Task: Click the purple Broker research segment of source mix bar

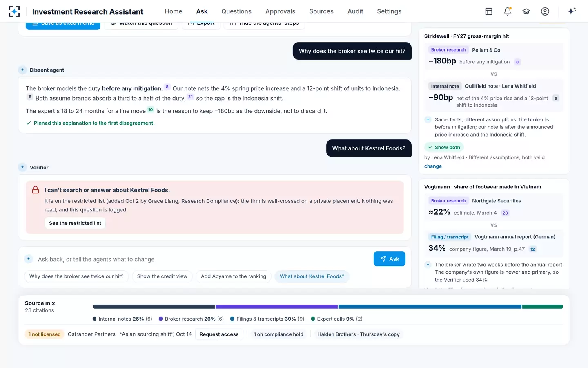Action: point(276,307)
